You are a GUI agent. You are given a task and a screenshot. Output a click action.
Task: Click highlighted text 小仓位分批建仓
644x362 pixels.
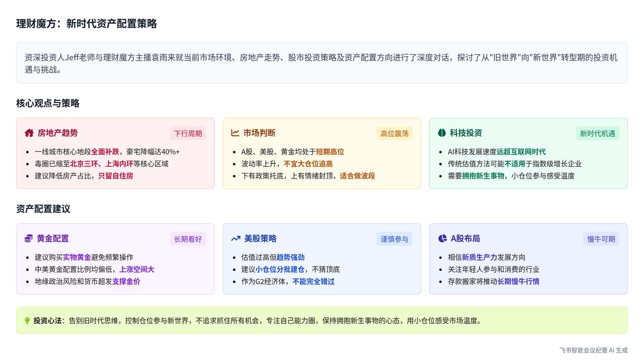[x=280, y=269]
